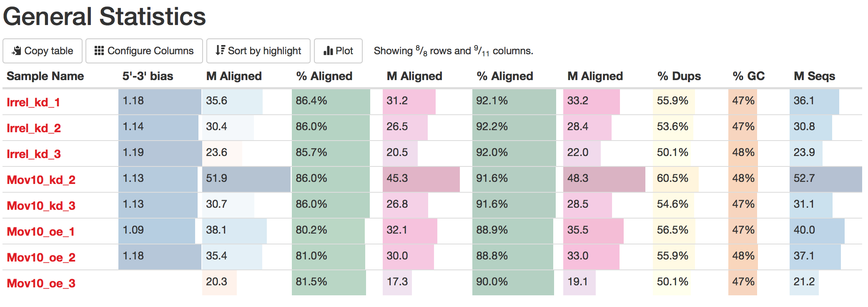Click the 52.7 M Seqs bar cell

click(825, 179)
